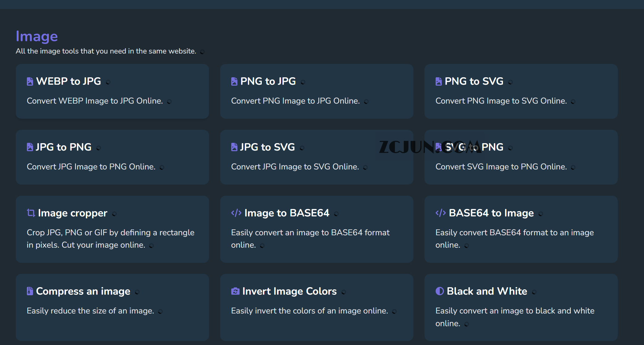Click the PNG to SVG file icon
Image resolution: width=644 pixels, height=345 pixels.
coord(438,81)
